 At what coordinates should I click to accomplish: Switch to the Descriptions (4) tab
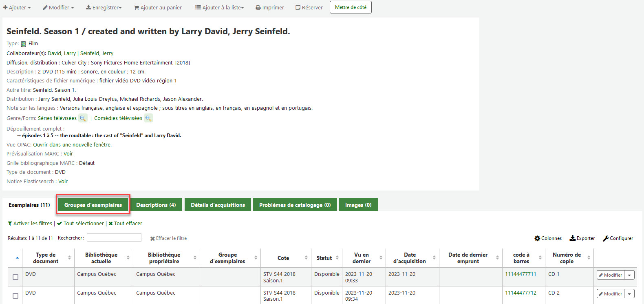pos(156,205)
